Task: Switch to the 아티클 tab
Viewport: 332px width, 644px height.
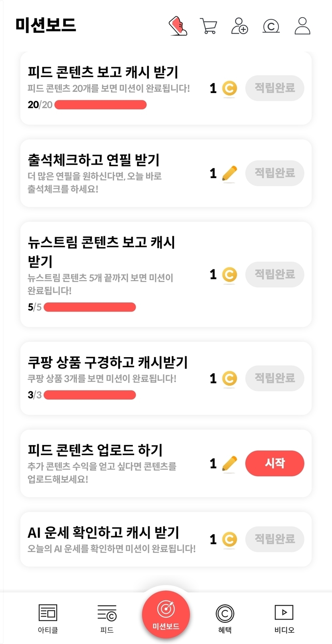Action: [x=48, y=618]
